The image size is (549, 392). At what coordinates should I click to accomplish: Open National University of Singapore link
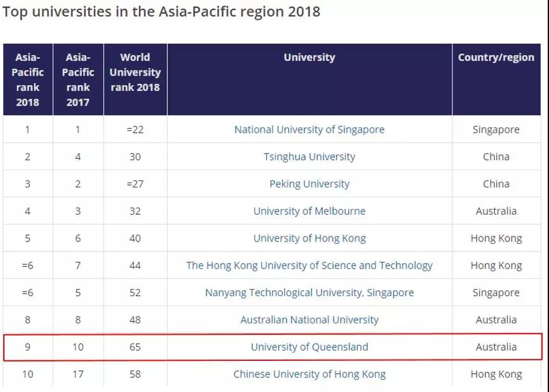coord(309,130)
